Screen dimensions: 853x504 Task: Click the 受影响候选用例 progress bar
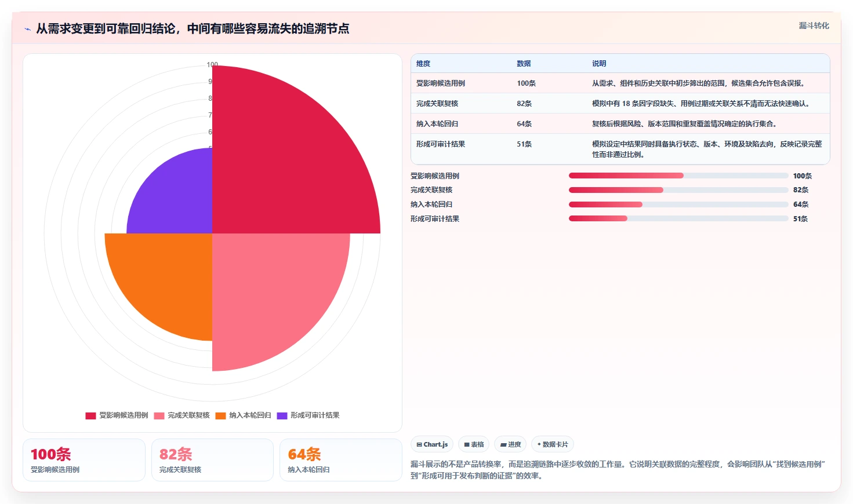click(x=678, y=176)
